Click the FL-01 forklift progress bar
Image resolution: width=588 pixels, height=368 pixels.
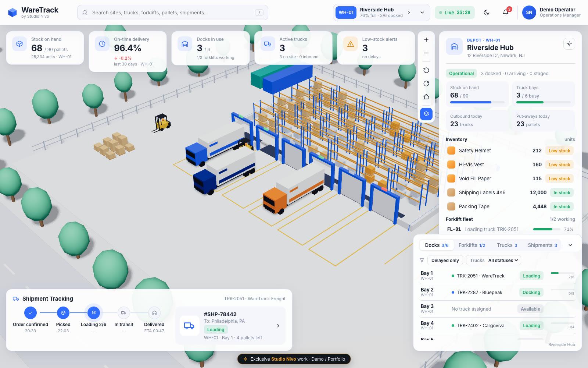548,229
